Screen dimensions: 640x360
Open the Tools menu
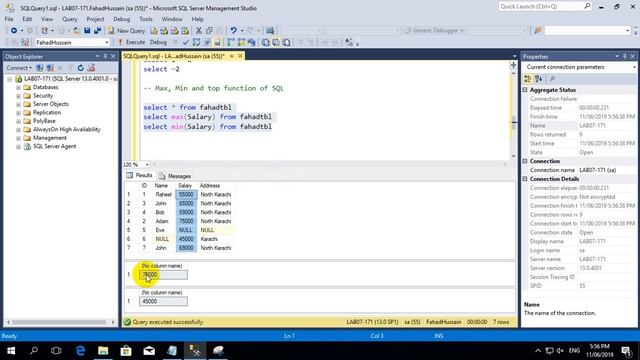click(x=146, y=19)
